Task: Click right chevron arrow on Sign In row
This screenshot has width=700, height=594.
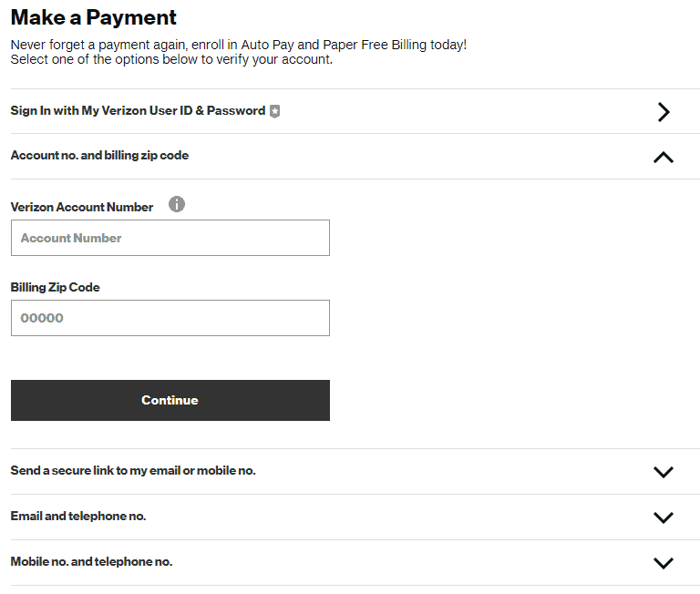Action: (664, 111)
